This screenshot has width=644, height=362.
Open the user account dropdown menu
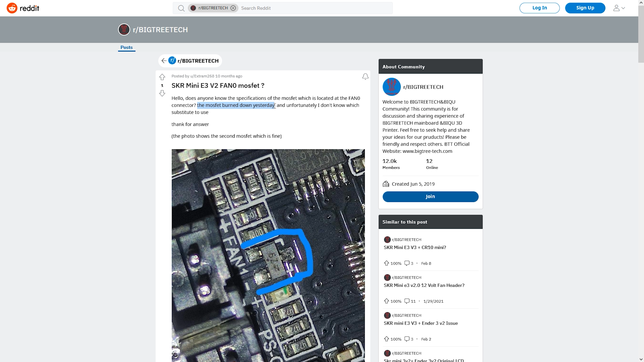(x=619, y=8)
